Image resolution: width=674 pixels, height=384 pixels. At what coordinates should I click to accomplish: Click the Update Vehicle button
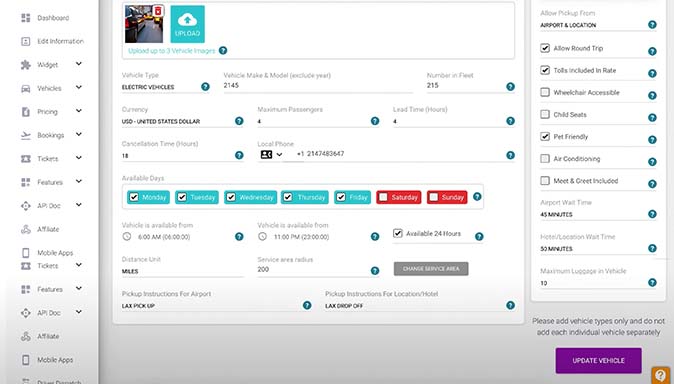click(598, 360)
